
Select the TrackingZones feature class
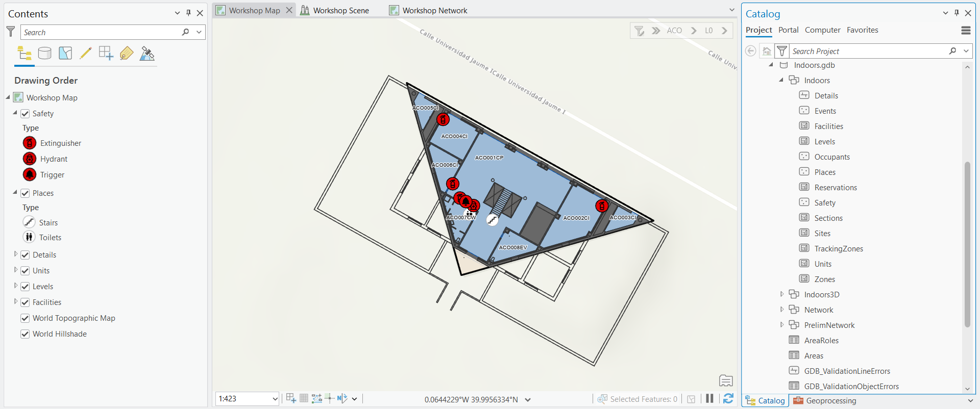[x=839, y=248]
